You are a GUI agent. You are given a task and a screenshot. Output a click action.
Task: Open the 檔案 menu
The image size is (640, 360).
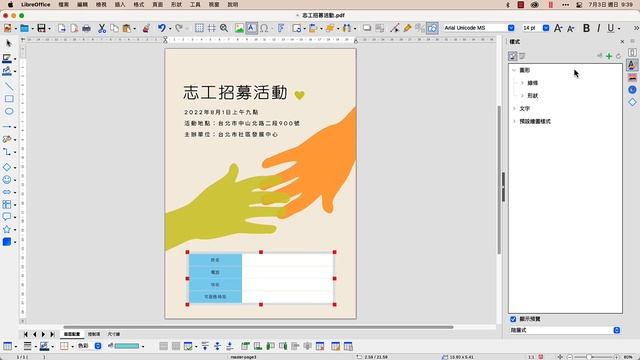point(63,4)
